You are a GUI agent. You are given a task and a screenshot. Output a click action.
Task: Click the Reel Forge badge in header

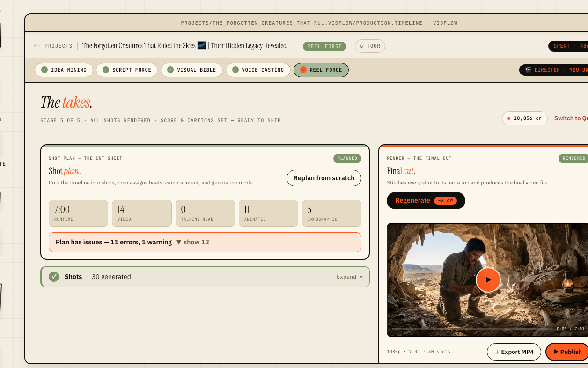[x=324, y=46]
